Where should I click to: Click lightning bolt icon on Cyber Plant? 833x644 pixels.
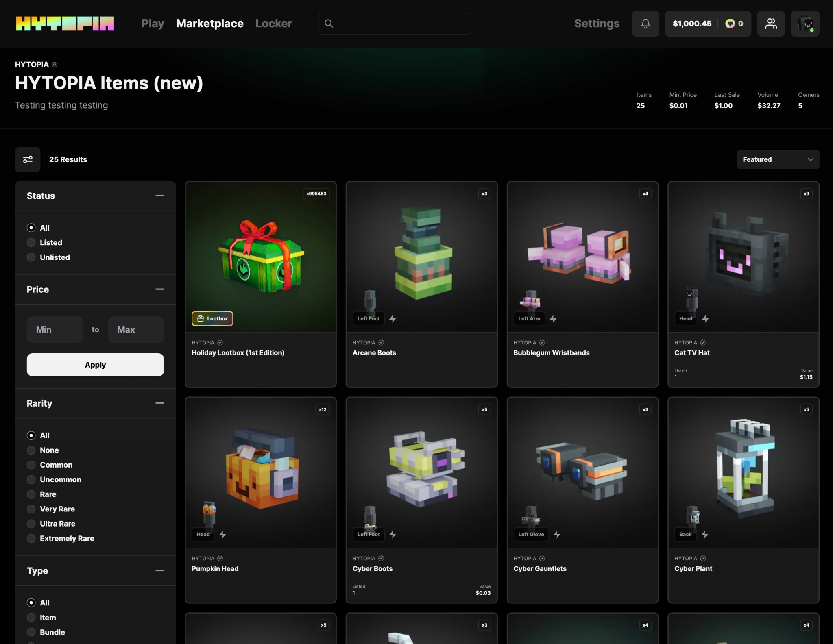tap(705, 535)
